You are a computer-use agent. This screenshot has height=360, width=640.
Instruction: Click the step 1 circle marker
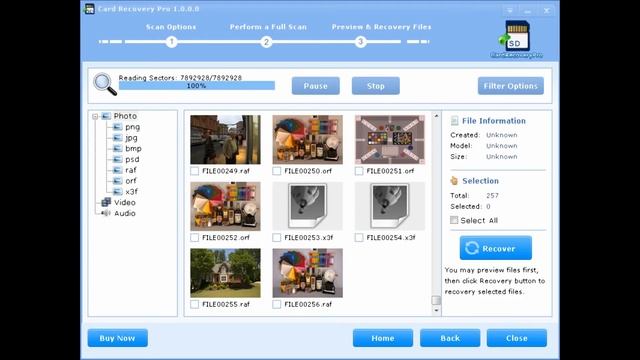pyautogui.click(x=171, y=42)
